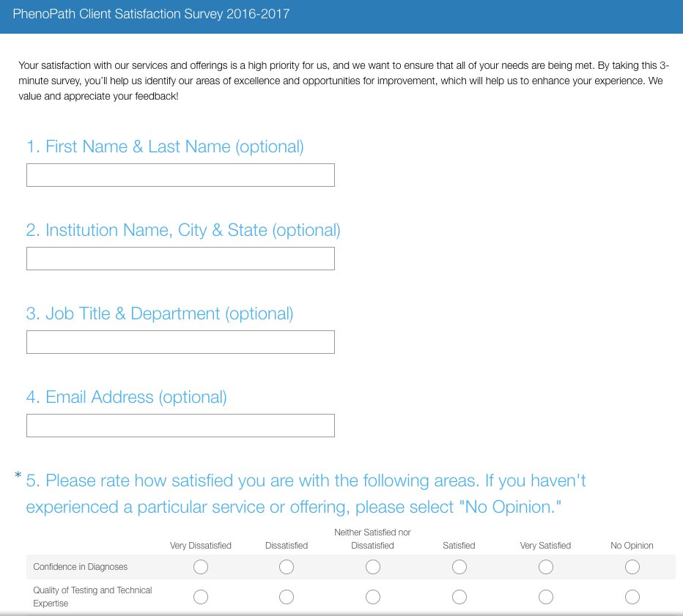
Task: Select Very Satisfied for Confidence in Diagnoses
Action: click(546, 567)
